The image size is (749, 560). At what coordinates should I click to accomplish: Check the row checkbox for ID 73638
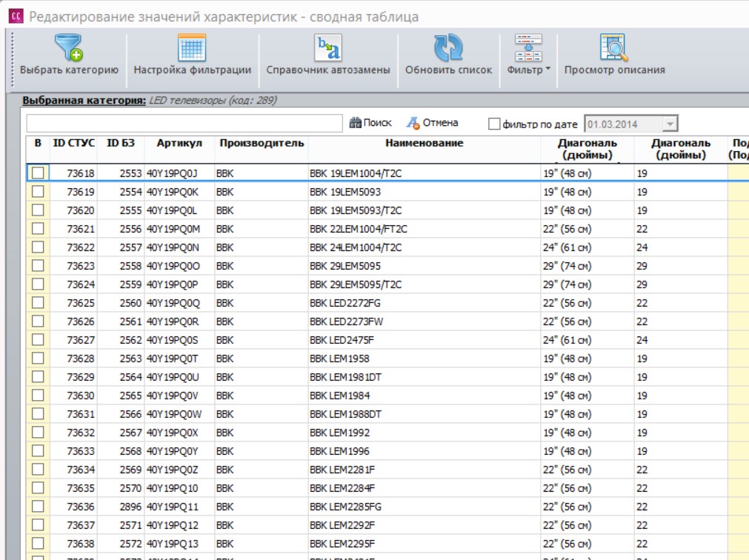(x=38, y=543)
